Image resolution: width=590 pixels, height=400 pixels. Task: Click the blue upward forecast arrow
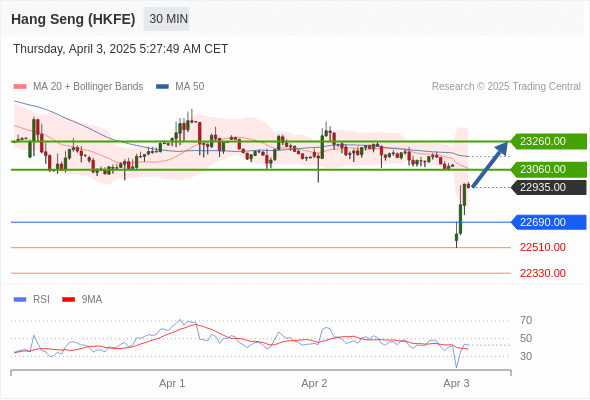coord(490,164)
